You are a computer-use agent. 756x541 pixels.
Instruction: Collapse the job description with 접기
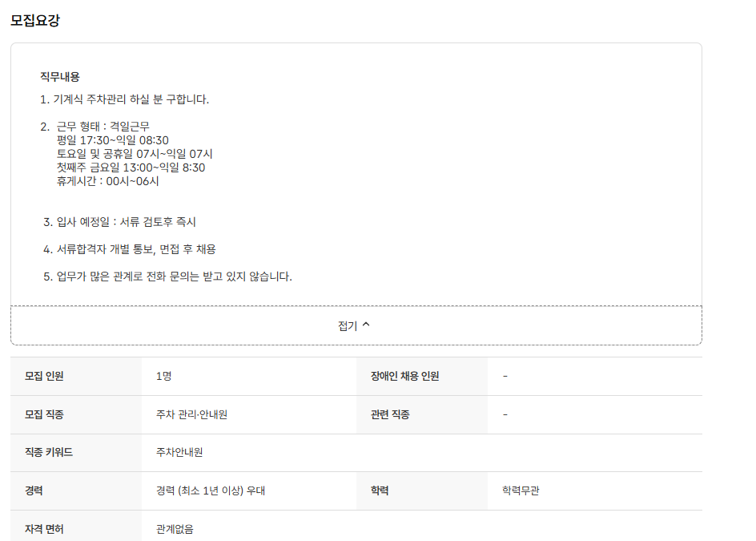[x=348, y=325]
